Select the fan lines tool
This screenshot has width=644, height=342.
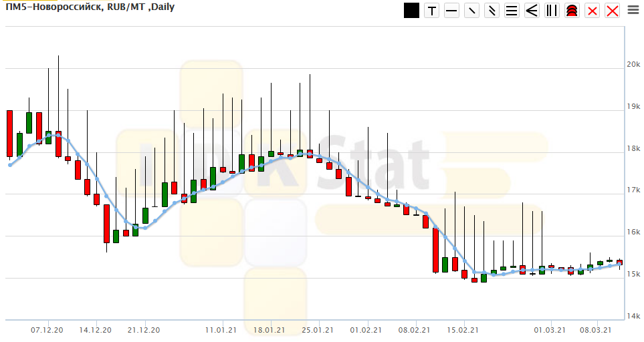[532, 11]
